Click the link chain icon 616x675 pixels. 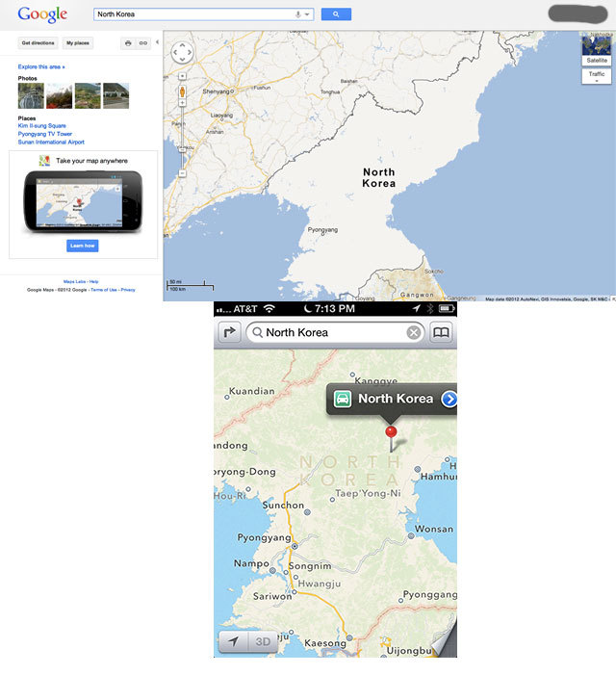coord(143,43)
